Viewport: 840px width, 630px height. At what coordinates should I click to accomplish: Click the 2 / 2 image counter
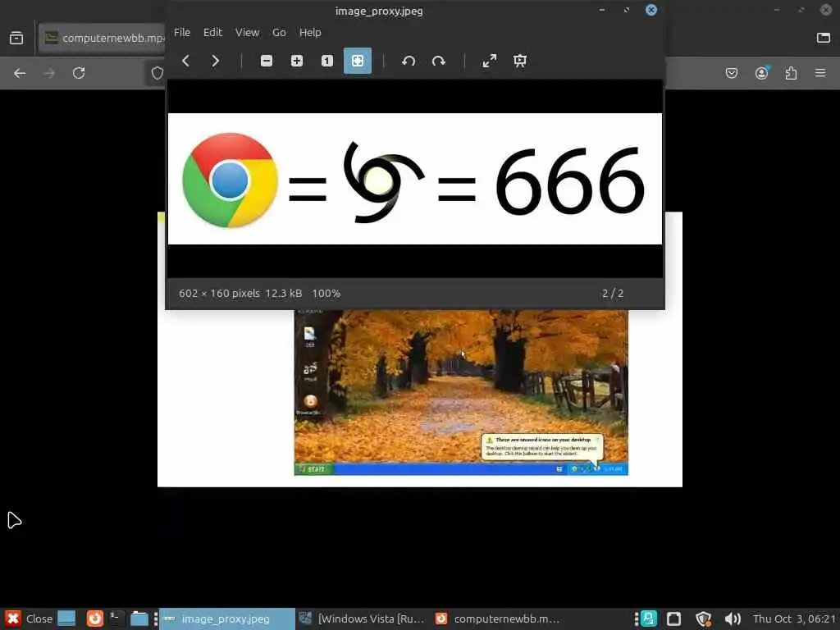(612, 294)
